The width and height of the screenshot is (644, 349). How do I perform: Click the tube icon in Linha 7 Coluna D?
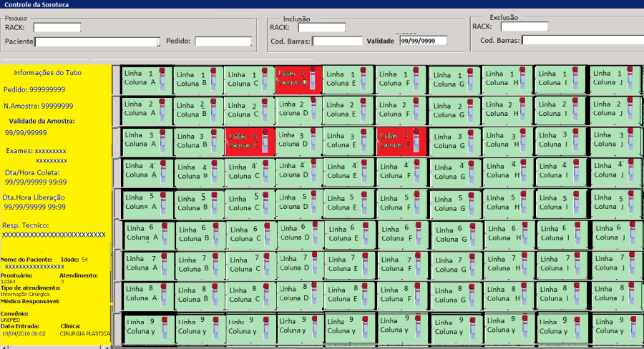pyautogui.click(x=315, y=264)
